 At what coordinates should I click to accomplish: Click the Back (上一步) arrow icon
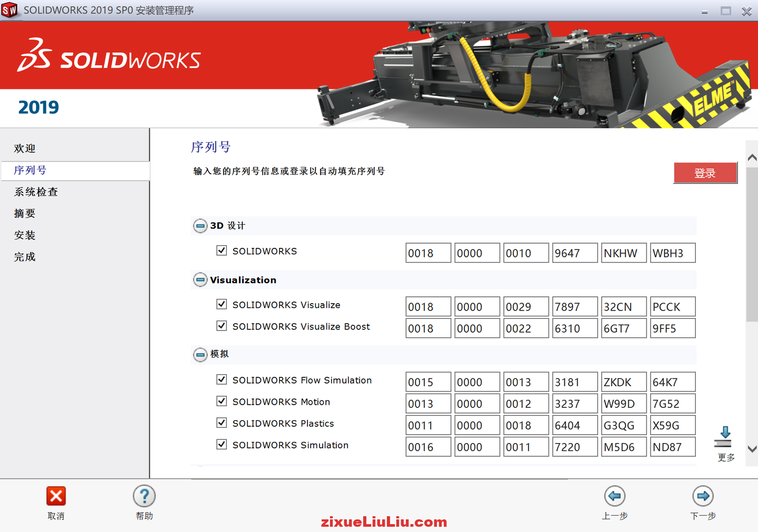(614, 496)
